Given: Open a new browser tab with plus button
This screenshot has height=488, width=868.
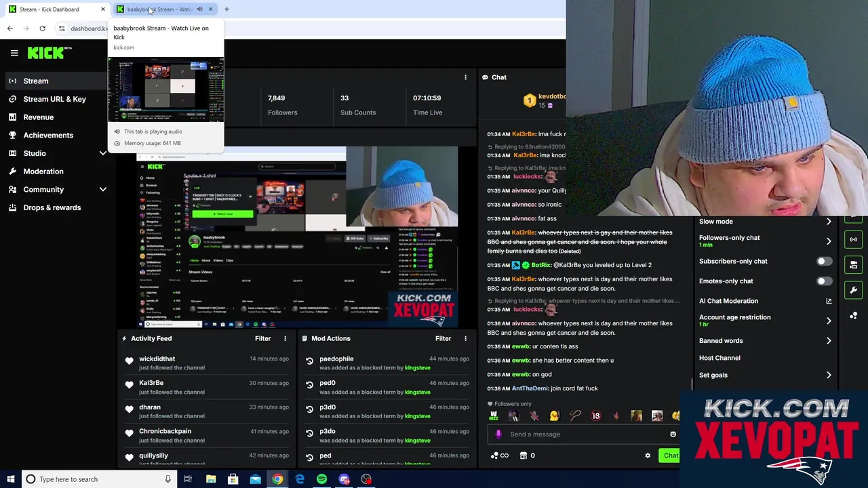Looking at the screenshot, I should (226, 9).
